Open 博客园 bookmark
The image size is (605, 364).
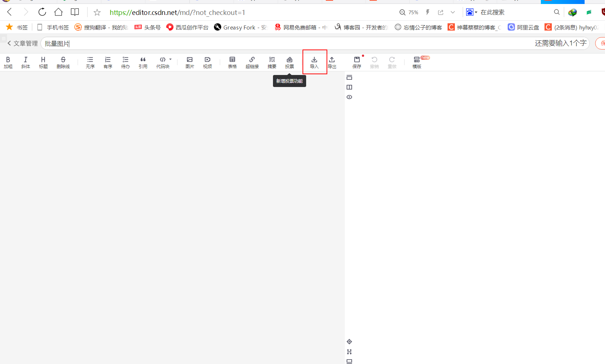pos(361,27)
